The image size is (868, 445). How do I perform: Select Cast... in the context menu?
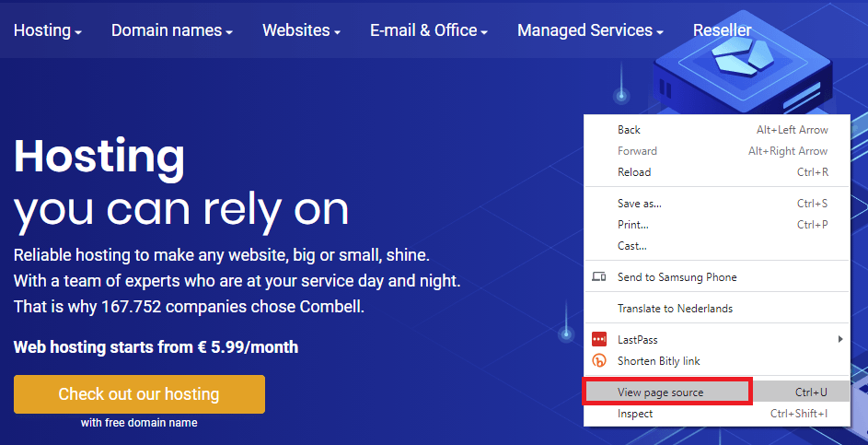pyautogui.click(x=717, y=245)
